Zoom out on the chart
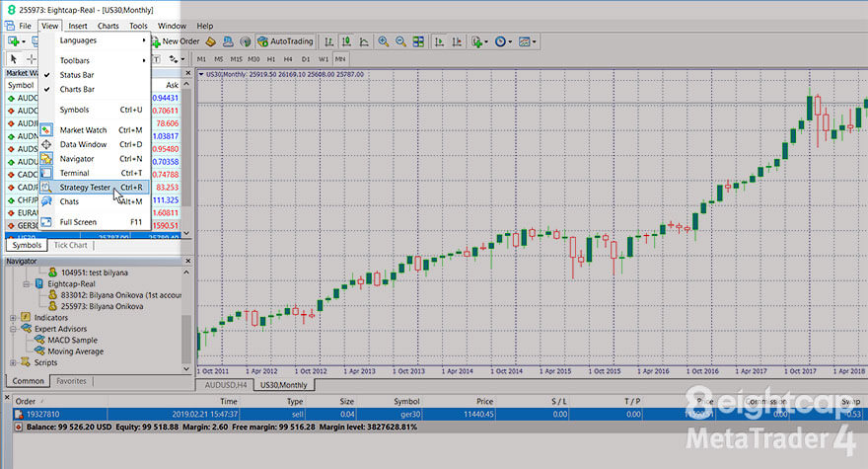 [x=400, y=41]
